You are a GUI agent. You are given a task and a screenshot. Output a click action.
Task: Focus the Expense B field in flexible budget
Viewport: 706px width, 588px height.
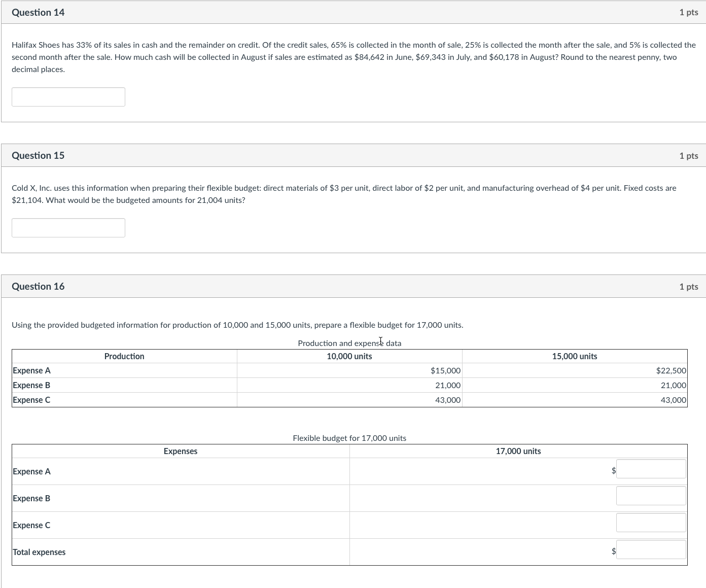click(651, 496)
